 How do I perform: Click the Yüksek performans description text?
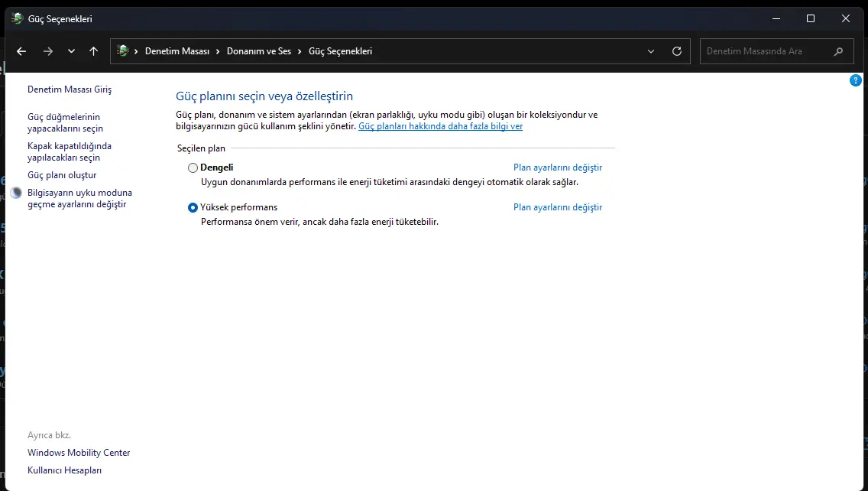[x=319, y=222]
